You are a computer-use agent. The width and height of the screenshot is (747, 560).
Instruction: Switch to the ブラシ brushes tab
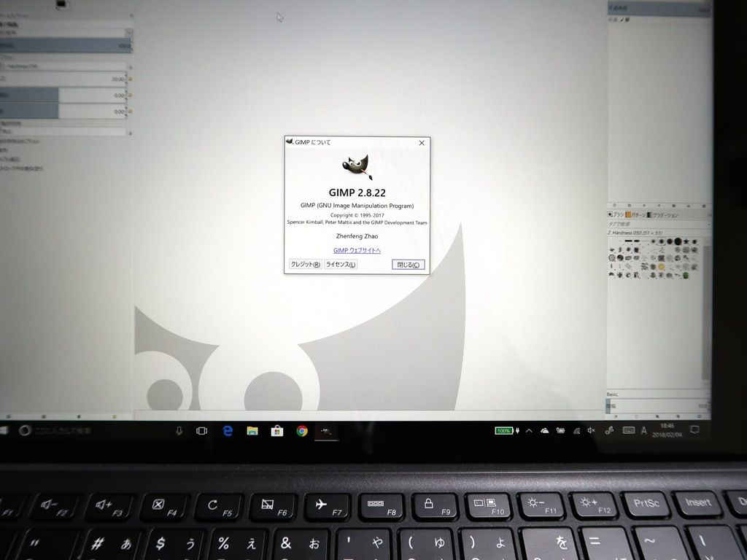(616, 215)
